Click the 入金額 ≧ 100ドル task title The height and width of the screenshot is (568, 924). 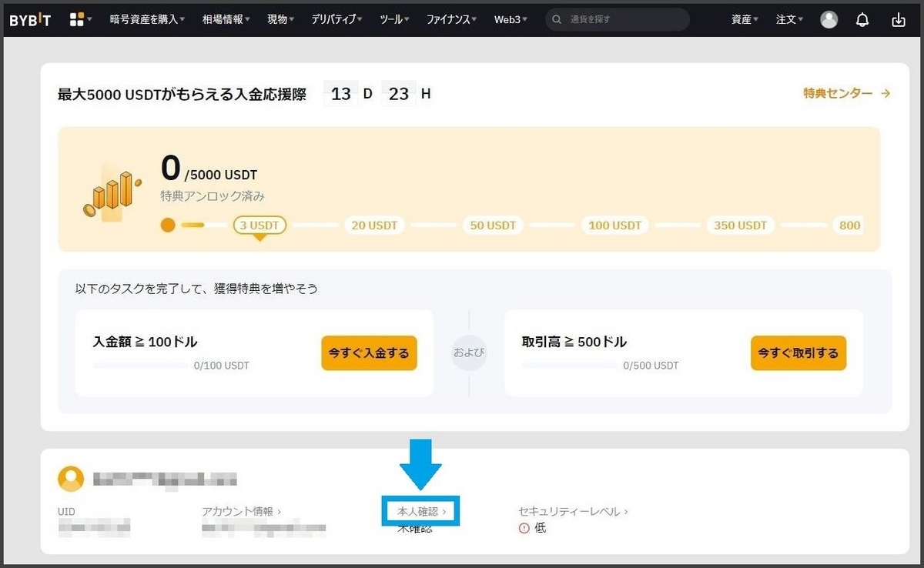146,342
